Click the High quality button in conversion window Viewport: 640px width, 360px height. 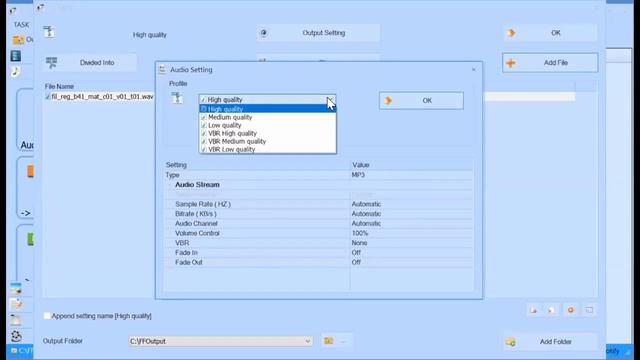point(149,35)
